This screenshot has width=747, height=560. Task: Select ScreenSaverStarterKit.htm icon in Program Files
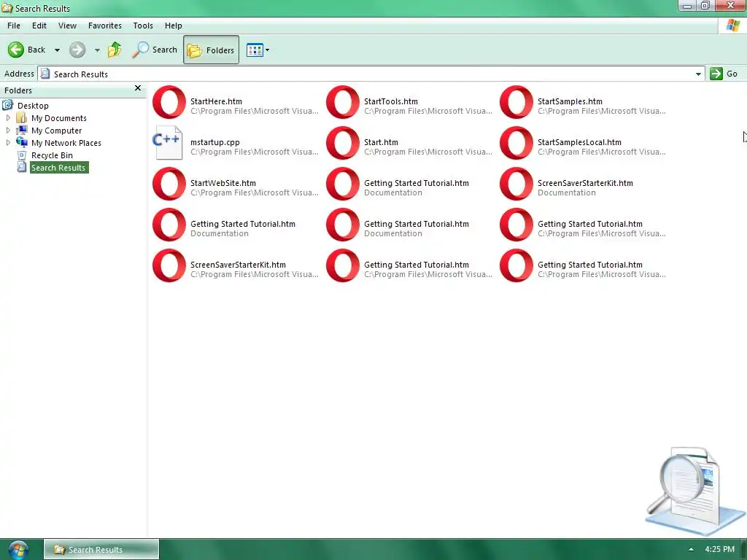click(169, 265)
